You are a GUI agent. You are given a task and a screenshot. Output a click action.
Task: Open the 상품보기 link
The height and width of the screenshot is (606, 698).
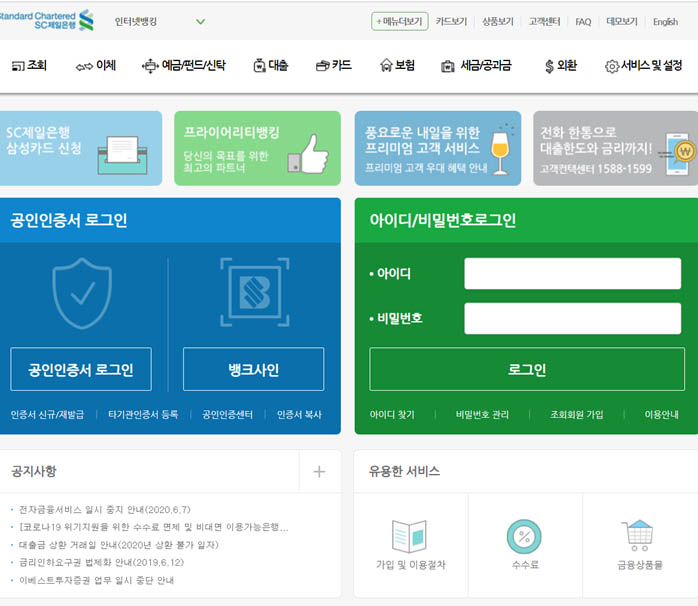[498, 21]
